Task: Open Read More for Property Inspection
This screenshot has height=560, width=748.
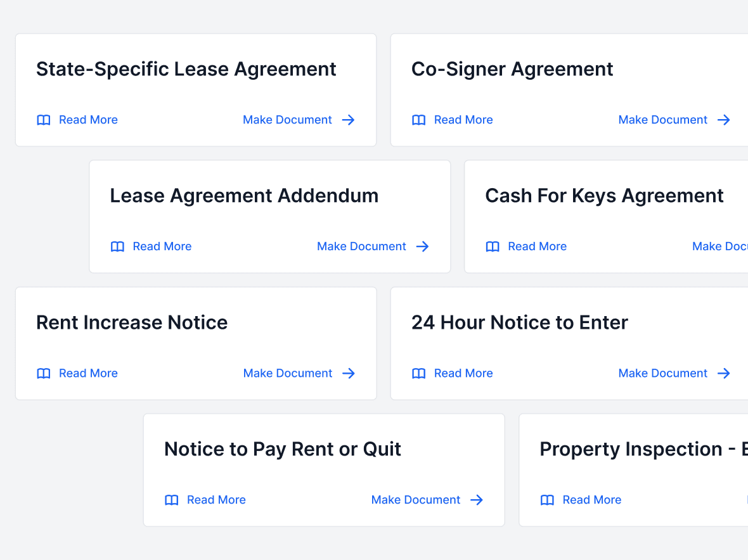Action: (x=591, y=500)
